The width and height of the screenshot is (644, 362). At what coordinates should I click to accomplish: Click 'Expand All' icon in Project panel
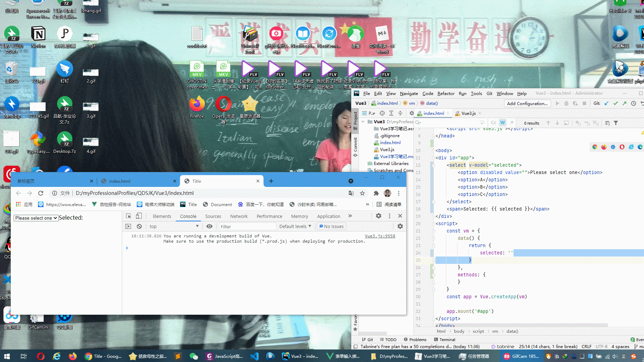pos(391,113)
